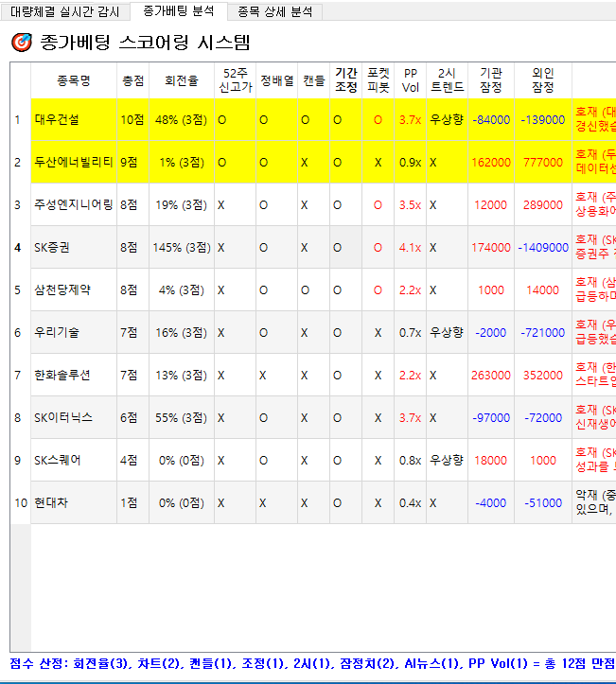Click the 0.9x PP Vol value

coord(410,163)
